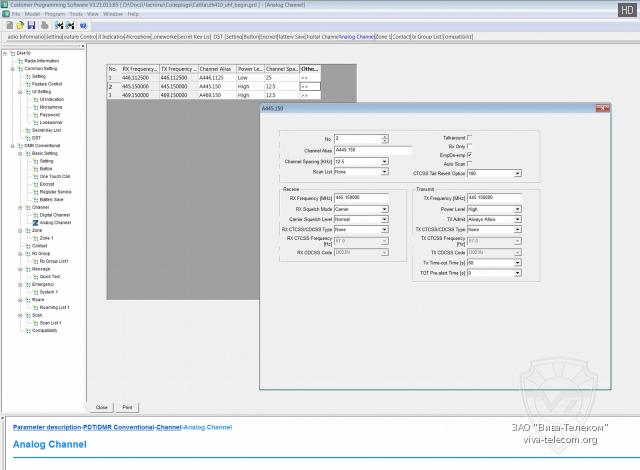Click the Secret Key List node icon
This screenshot has width=640, height=470.
[28, 130]
